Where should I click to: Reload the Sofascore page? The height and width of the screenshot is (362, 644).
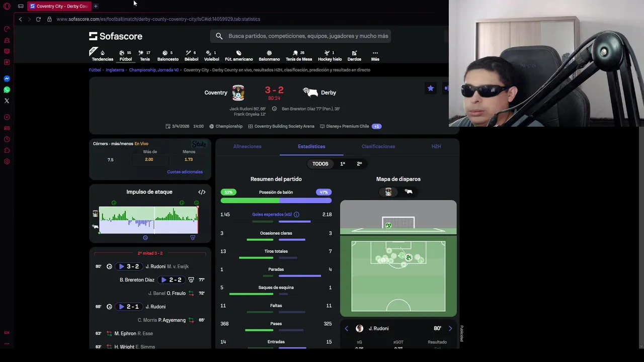tap(38, 19)
